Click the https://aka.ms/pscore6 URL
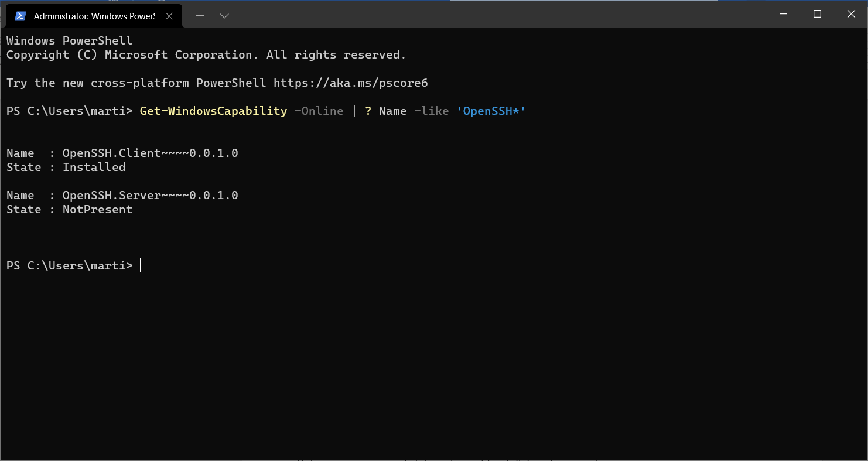The width and height of the screenshot is (868, 461). pyautogui.click(x=351, y=83)
